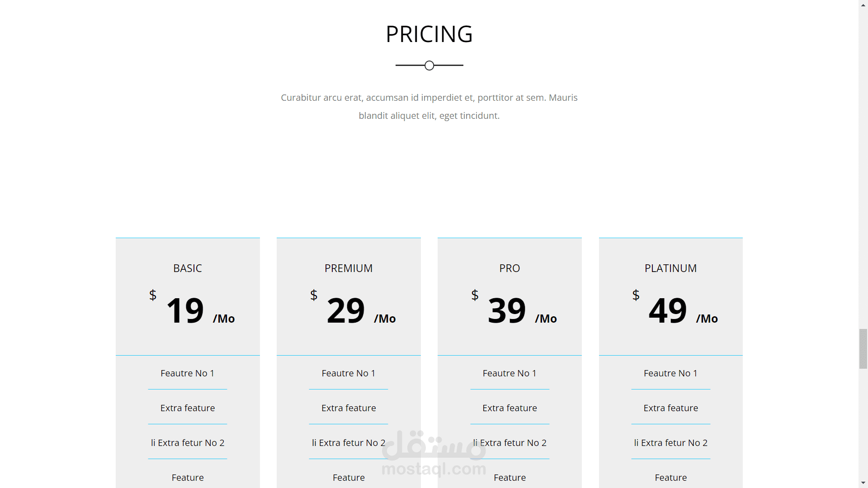Click 'Feautre No 1' in the Basic card
This screenshot has width=868, height=488.
(188, 373)
